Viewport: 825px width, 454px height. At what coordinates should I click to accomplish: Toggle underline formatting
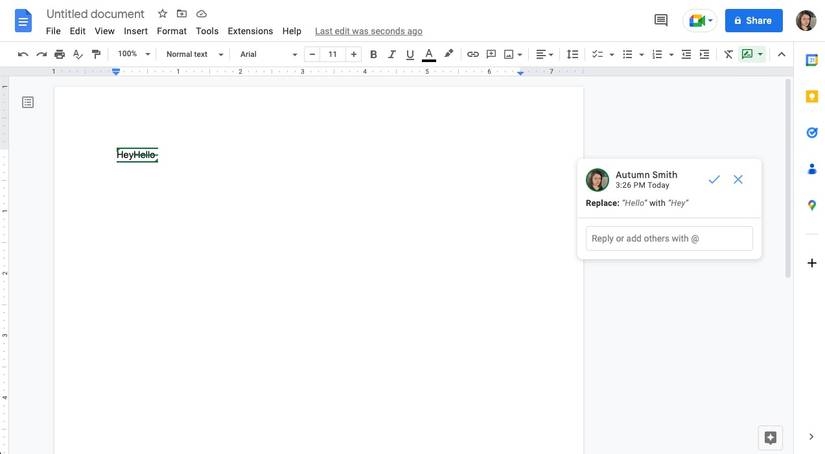(x=410, y=54)
